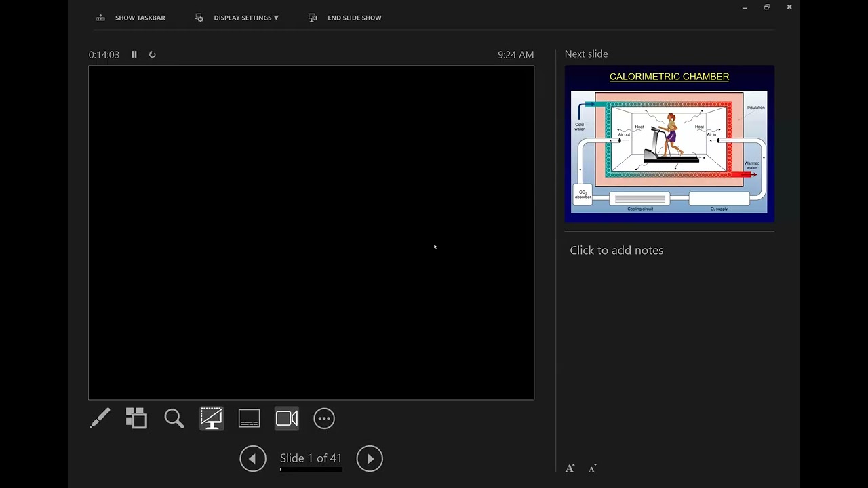Click the elapsed time 0:14:03
The image size is (868, 488).
(104, 54)
